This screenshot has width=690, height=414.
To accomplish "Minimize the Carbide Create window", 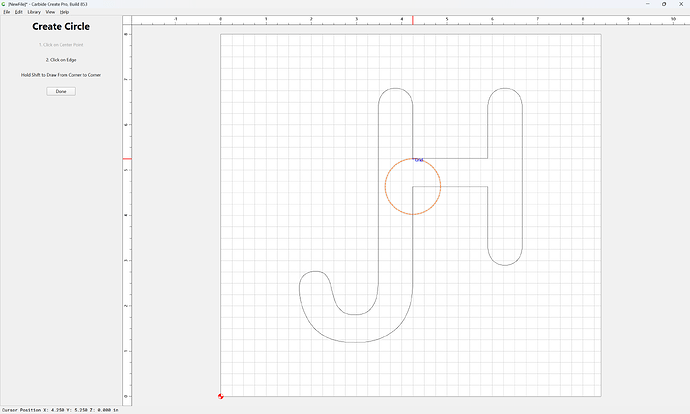I will (x=647, y=4).
